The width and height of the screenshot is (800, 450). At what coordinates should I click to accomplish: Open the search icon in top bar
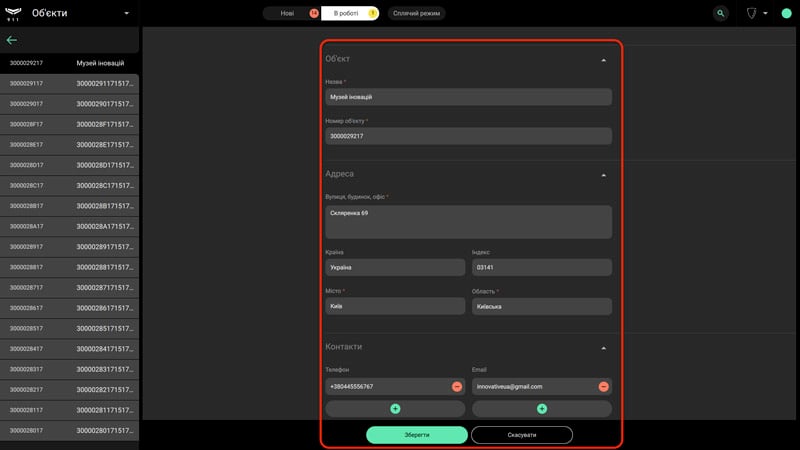pos(720,13)
